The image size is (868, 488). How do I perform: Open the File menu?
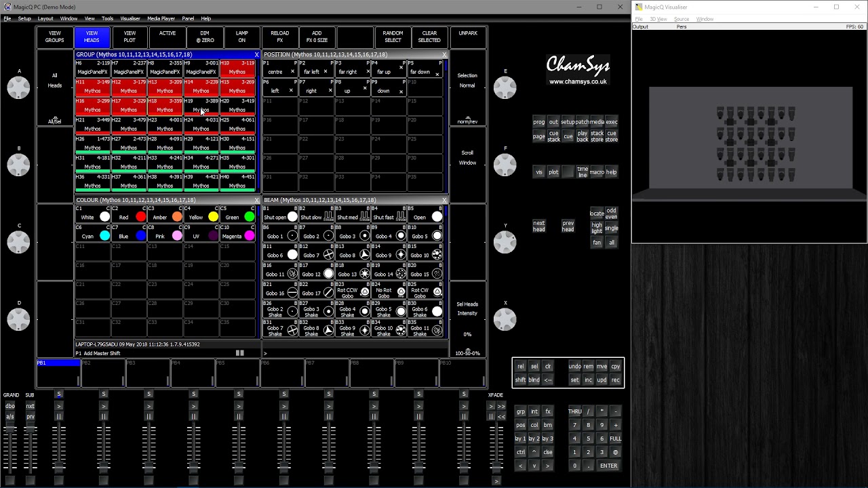click(7, 18)
